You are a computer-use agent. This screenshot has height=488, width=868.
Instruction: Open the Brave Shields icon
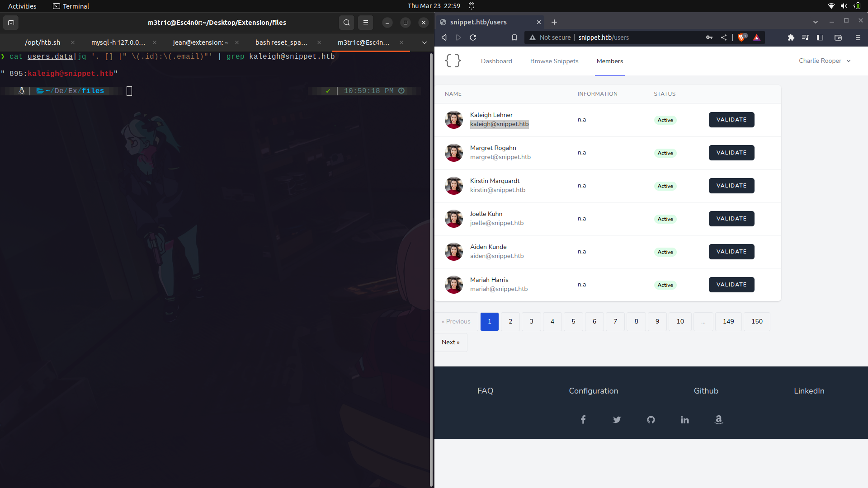tap(741, 38)
